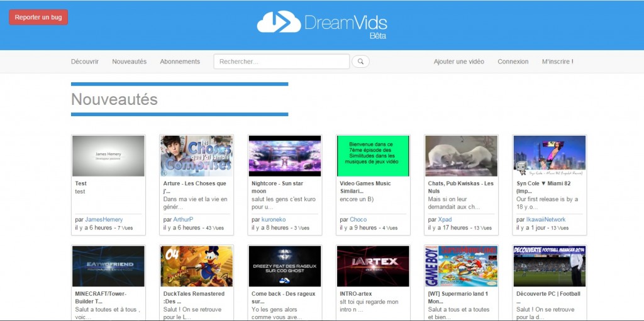Play the Nightcore Sun star moon thumbnail
Image resolution: width=644 pixels, height=321 pixels.
pos(284,156)
